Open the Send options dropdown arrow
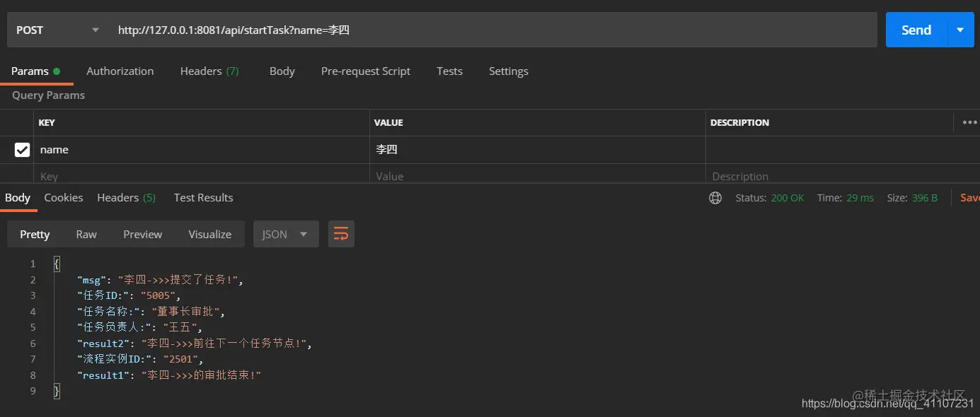 tap(960, 30)
